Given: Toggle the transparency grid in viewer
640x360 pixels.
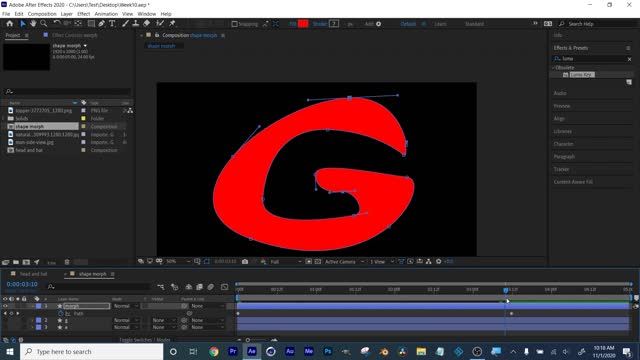Looking at the screenshot, I should coord(318,261).
